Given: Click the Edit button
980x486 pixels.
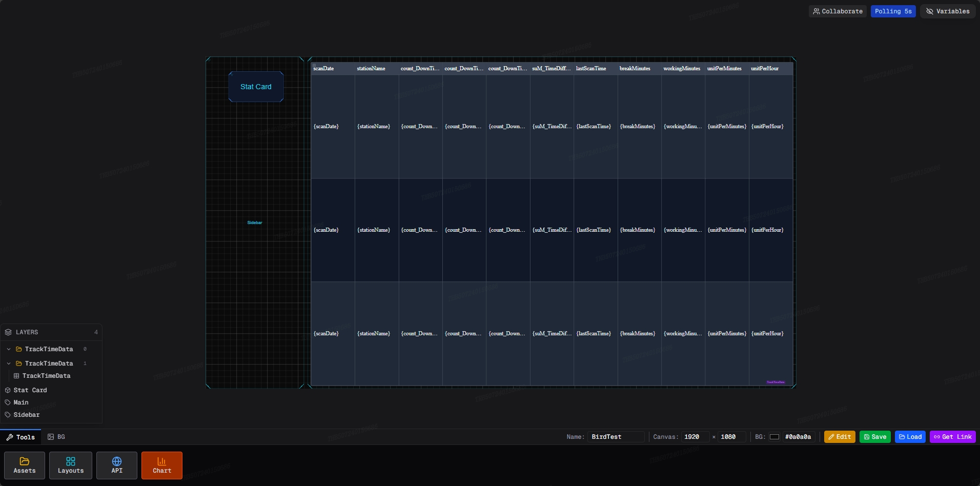Looking at the screenshot, I should coord(840,437).
